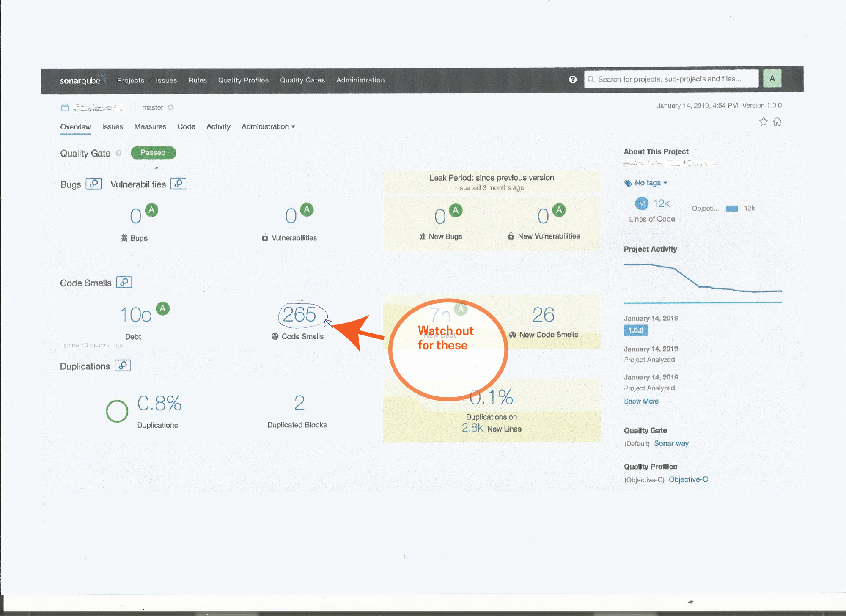The image size is (846, 616).
Task: Click the master branch label
Action: [x=153, y=107]
